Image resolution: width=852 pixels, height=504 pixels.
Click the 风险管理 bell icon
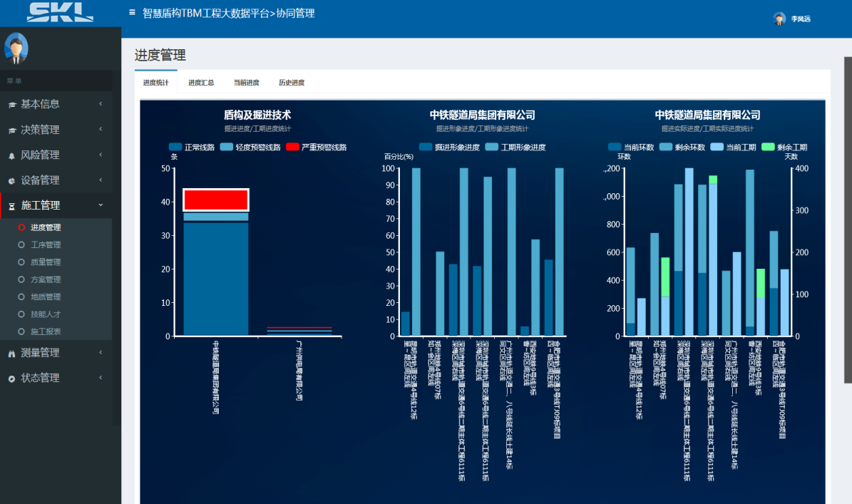click(12, 156)
